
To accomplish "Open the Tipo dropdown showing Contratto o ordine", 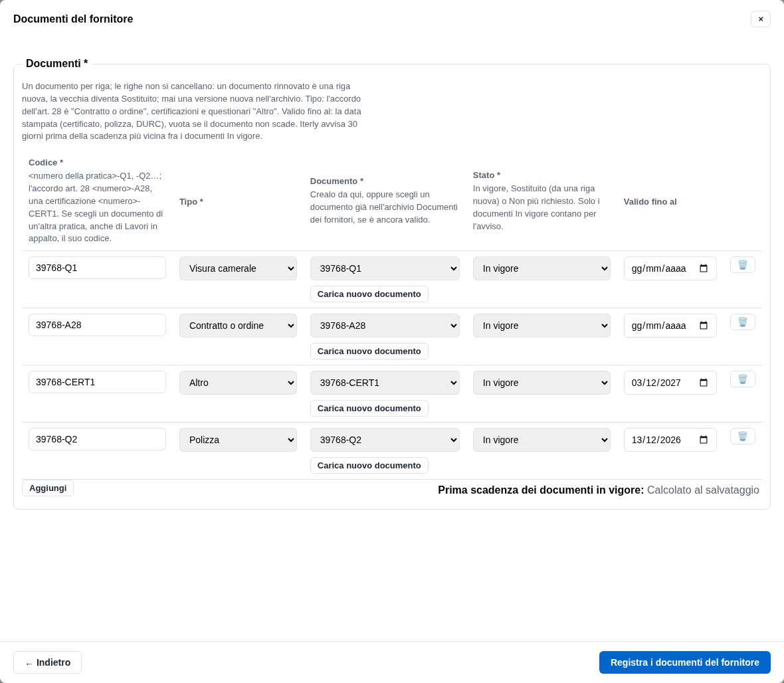I will [x=238, y=326].
